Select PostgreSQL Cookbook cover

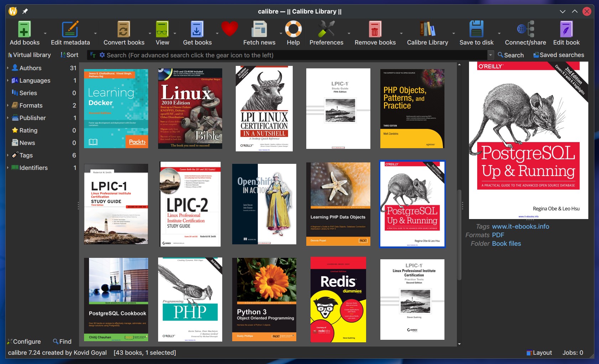click(x=116, y=300)
